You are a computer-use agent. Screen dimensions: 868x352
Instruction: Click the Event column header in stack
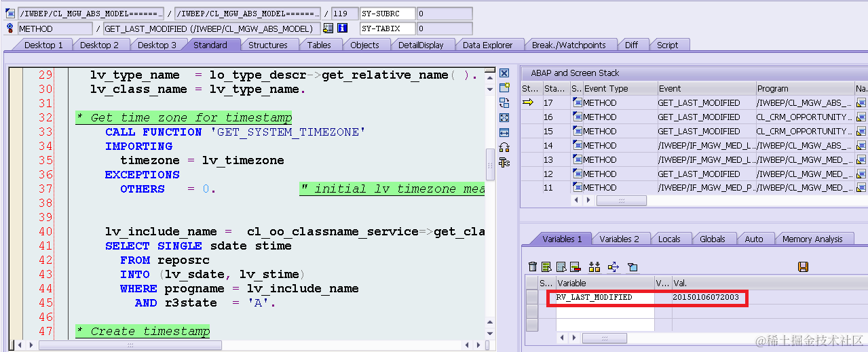(x=706, y=88)
